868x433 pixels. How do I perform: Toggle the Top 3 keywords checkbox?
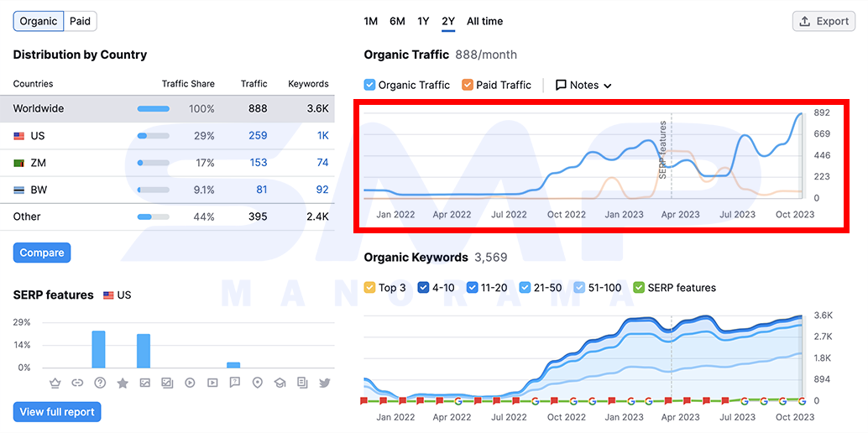click(x=369, y=287)
